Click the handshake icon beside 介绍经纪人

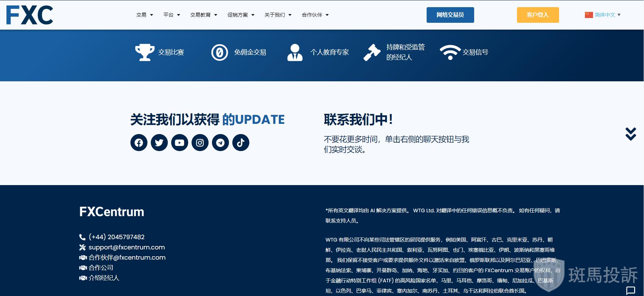(x=83, y=278)
